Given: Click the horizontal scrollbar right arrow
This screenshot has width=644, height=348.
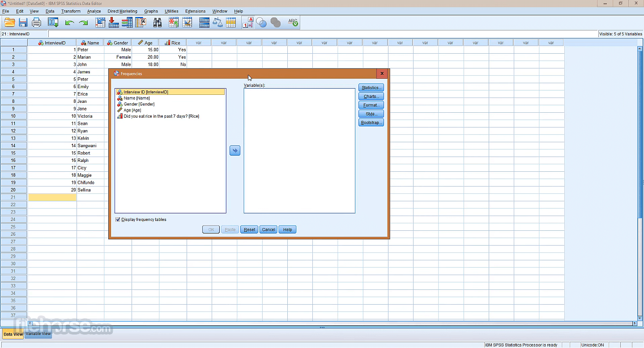Looking at the screenshot, I should 634,323.
